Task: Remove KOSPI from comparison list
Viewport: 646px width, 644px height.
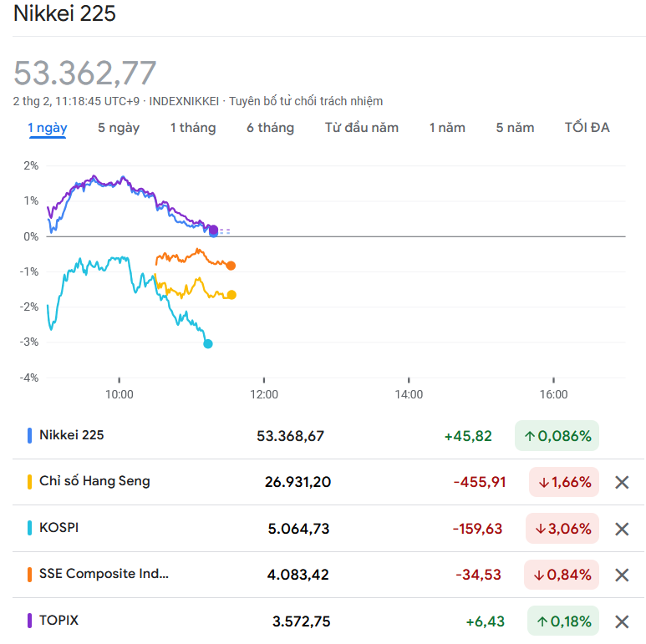Action: pyautogui.click(x=622, y=529)
